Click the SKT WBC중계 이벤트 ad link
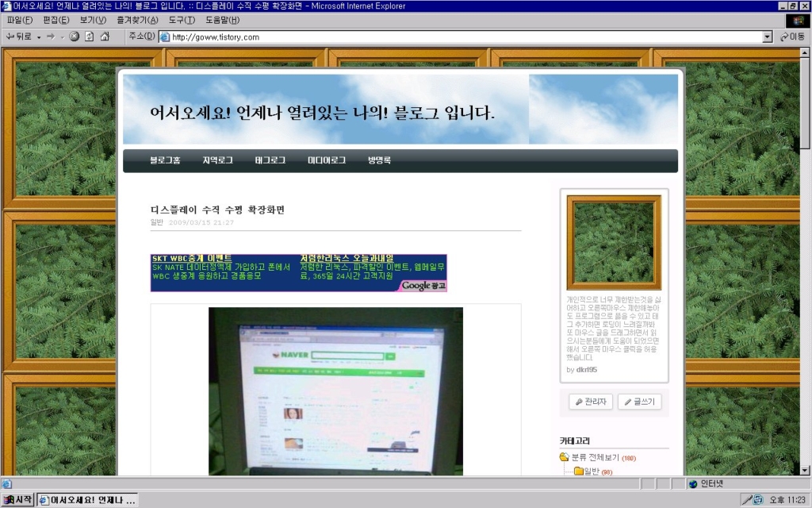Image resolution: width=812 pixels, height=508 pixels. click(x=192, y=258)
